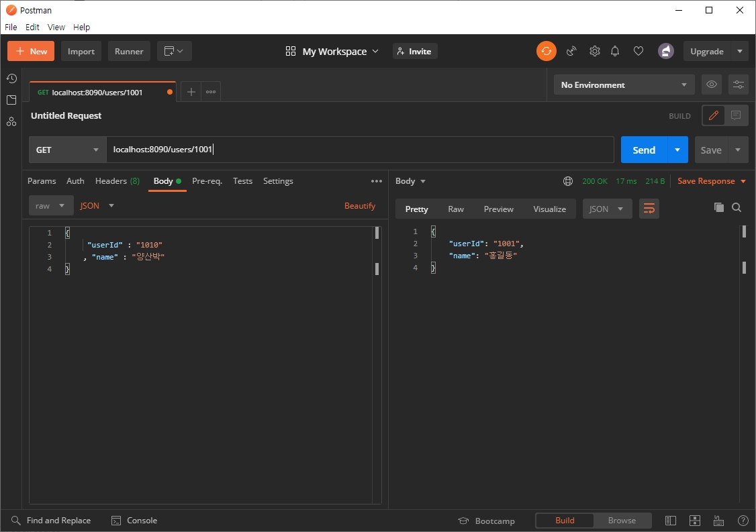
Task: Open the capture requests satellite icon
Action: (x=571, y=51)
